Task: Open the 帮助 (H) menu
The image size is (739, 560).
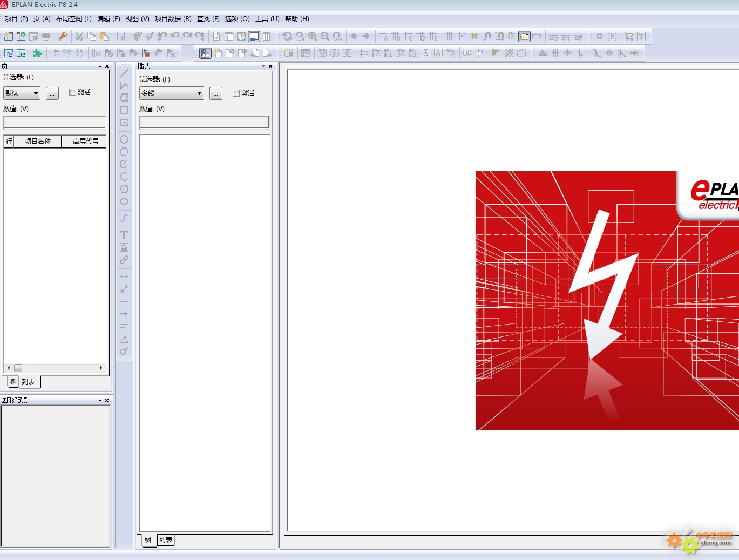Action: [x=297, y=19]
